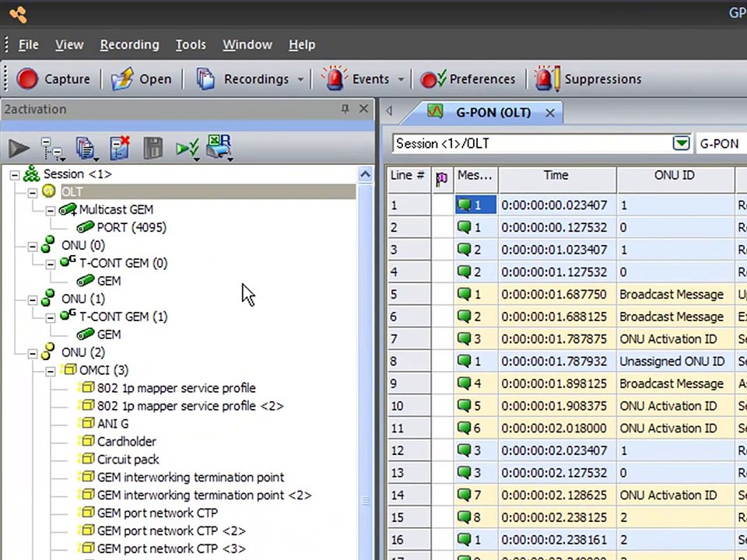The height and width of the screenshot is (560, 747).
Task: Click the Multicast GEM pipe icon
Action: (x=68, y=209)
